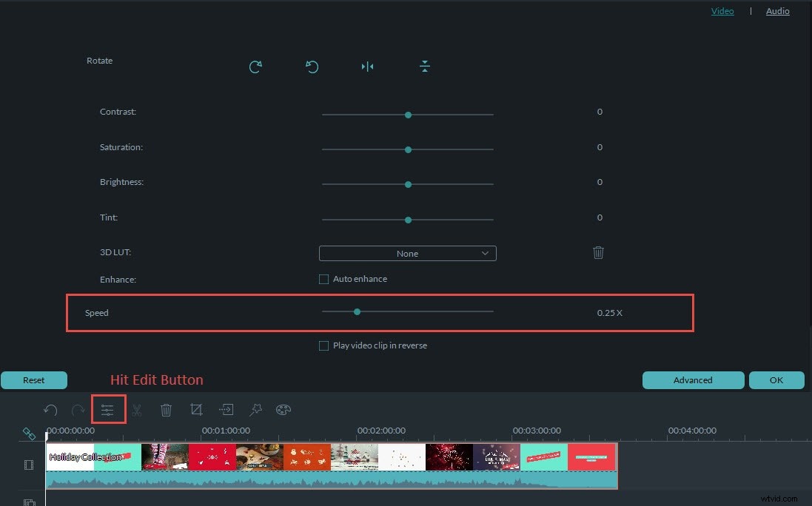Viewport: 812px width, 506px height.
Task: Click the color palette icon in the toolbar
Action: (x=283, y=409)
